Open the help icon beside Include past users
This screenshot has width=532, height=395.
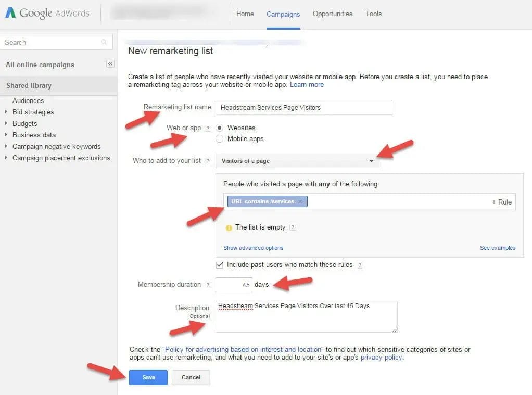click(x=360, y=265)
